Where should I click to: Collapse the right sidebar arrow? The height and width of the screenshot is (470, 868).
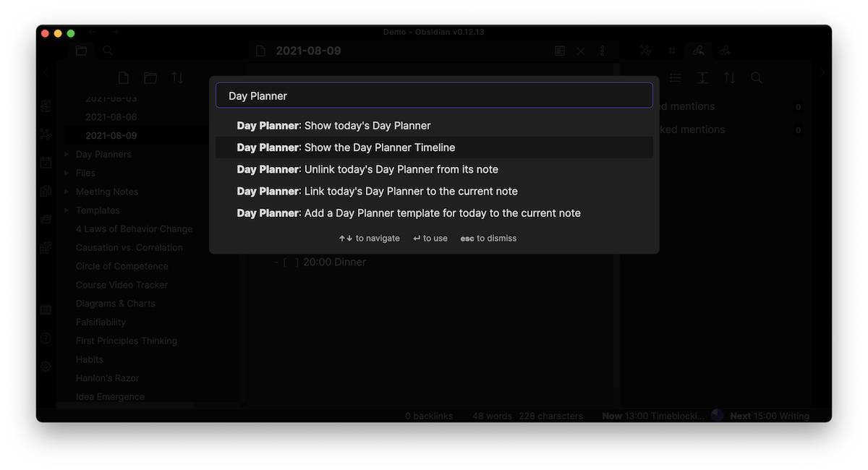pyautogui.click(x=822, y=73)
